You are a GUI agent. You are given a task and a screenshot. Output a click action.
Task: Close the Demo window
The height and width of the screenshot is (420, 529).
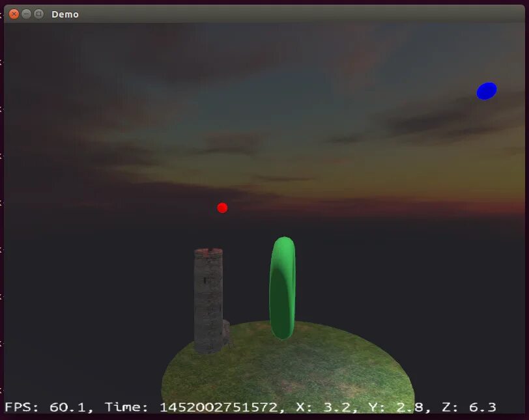pyautogui.click(x=14, y=14)
